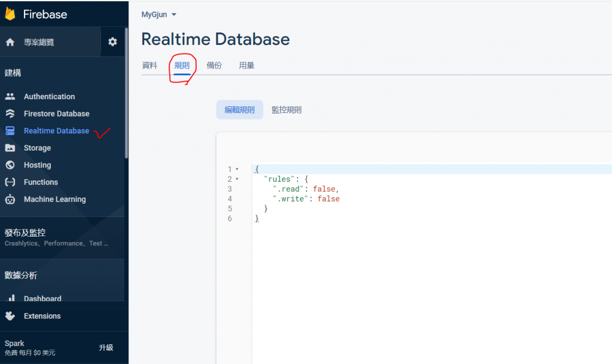Click the sidebar vertical scrollbar
The width and height of the screenshot is (612, 364).
[126, 93]
